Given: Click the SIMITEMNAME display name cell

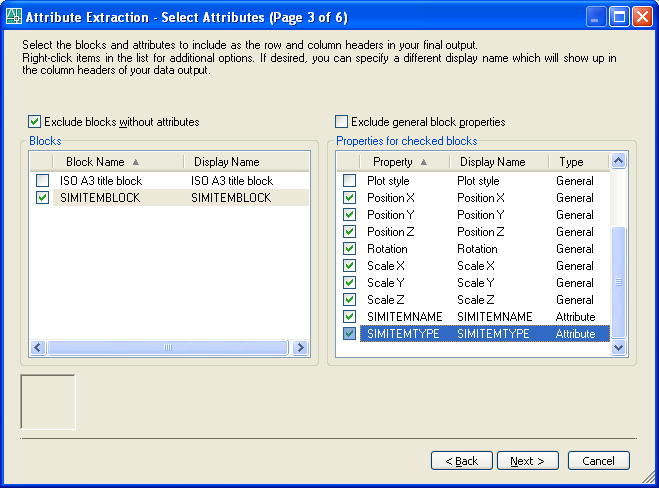Looking at the screenshot, I should pyautogui.click(x=495, y=317).
